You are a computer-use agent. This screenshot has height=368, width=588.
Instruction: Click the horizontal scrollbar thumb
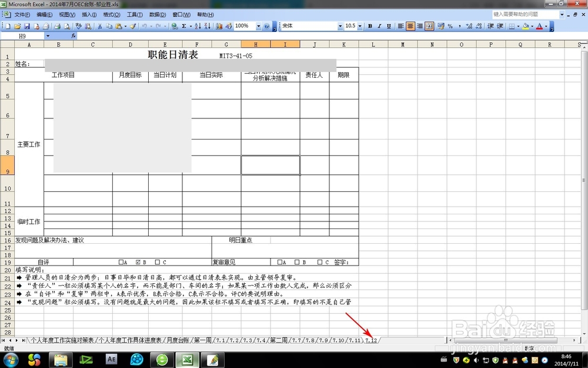point(506,340)
